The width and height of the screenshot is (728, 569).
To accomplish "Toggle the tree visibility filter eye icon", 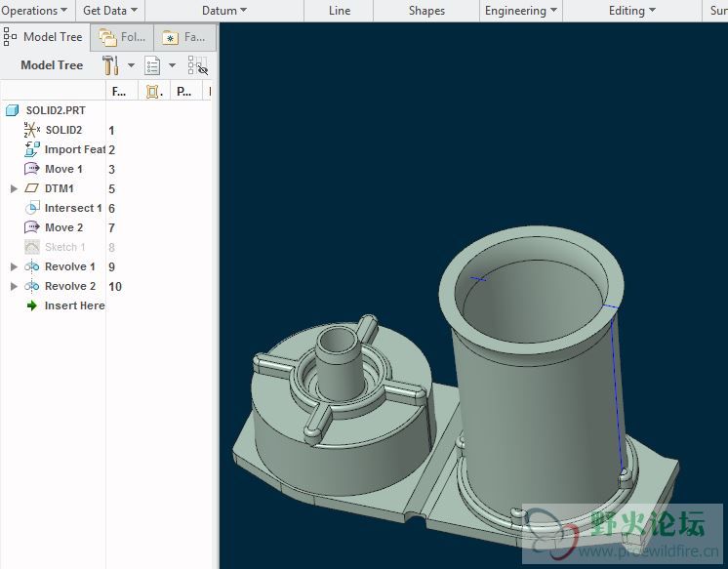I will [x=198, y=65].
